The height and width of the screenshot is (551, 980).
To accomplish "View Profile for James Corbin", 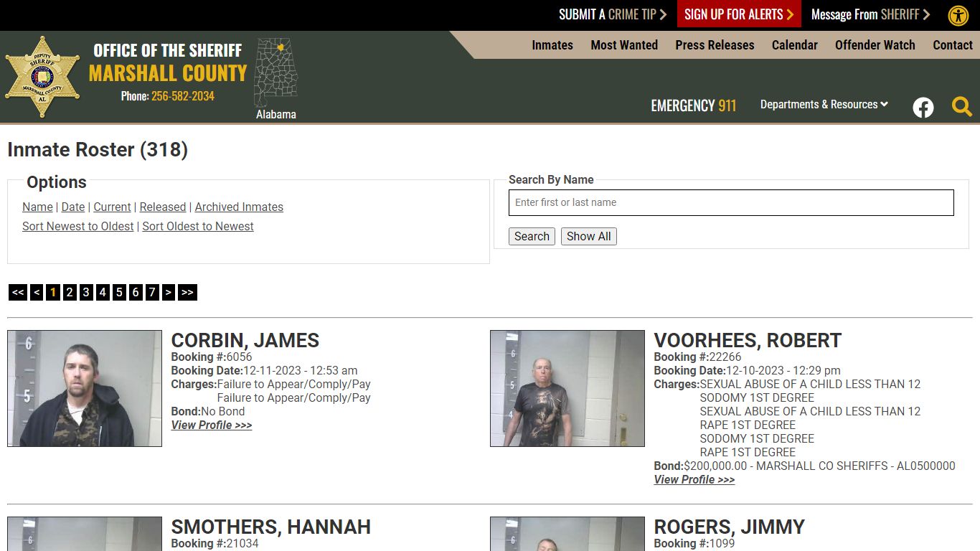I will [212, 425].
